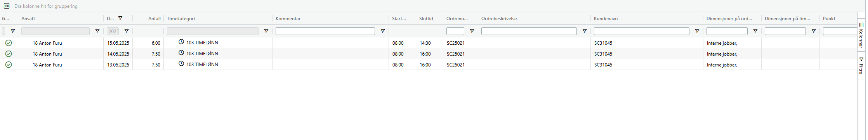
Task: Open the filter icon on the Ansatt column
Action: [x=97, y=31]
